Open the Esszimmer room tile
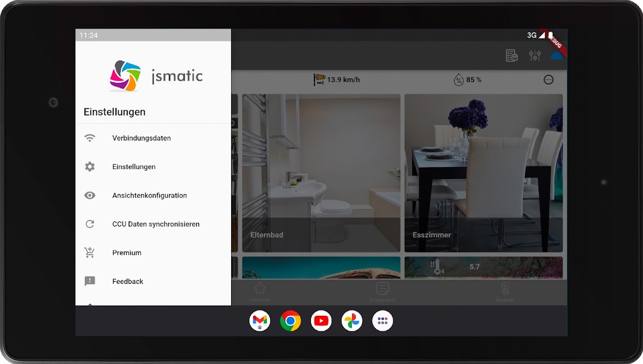The height and width of the screenshot is (364, 643). pyautogui.click(x=483, y=173)
